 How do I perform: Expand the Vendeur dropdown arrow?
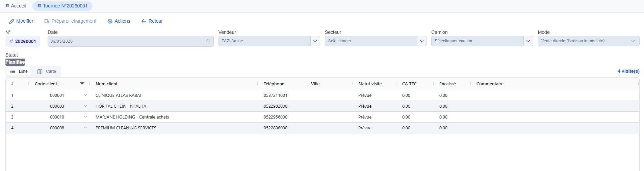(x=315, y=41)
